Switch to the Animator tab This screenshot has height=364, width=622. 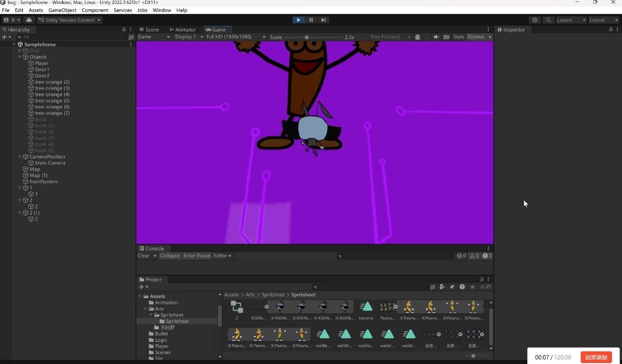(183, 30)
